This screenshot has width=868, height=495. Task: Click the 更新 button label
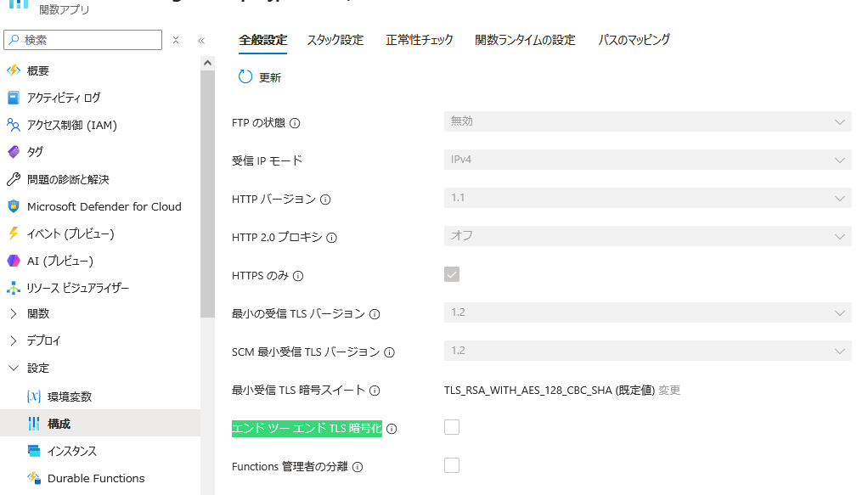[x=270, y=77]
